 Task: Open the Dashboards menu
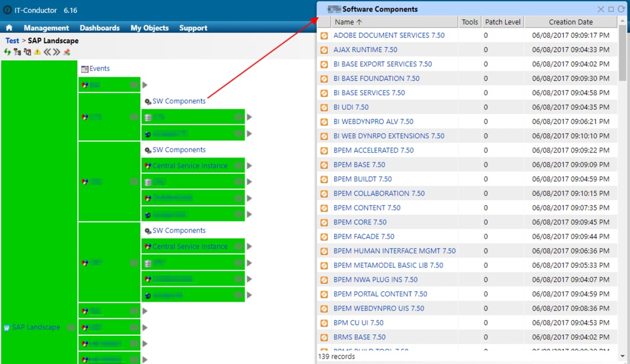tap(100, 28)
